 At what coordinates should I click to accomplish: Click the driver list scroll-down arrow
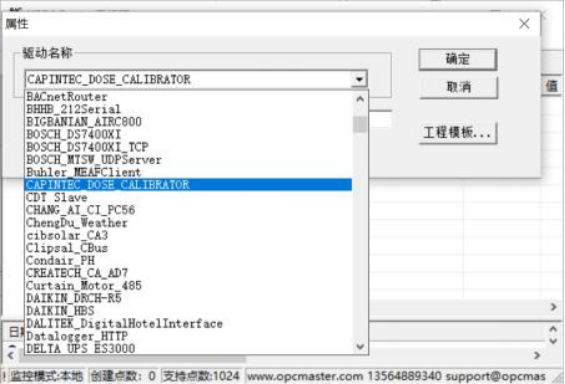[360, 347]
